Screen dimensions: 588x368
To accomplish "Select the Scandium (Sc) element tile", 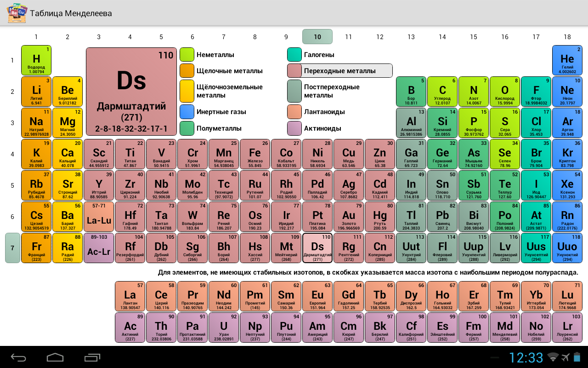I will click(99, 154).
